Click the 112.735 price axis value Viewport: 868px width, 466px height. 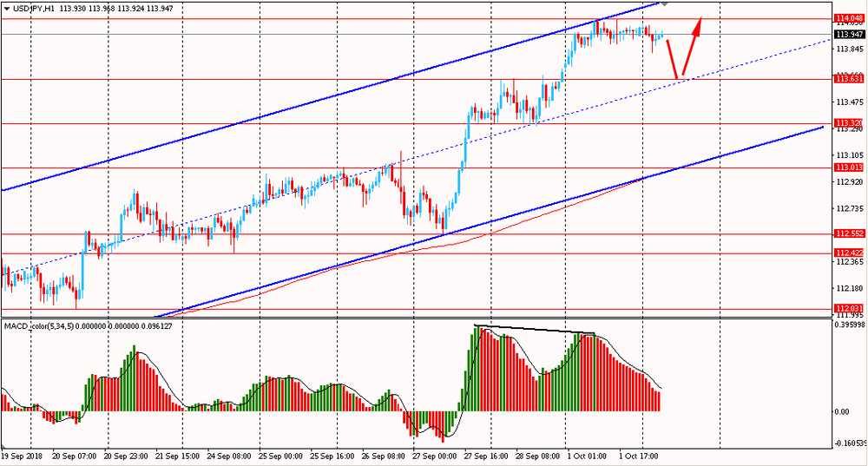click(x=849, y=208)
